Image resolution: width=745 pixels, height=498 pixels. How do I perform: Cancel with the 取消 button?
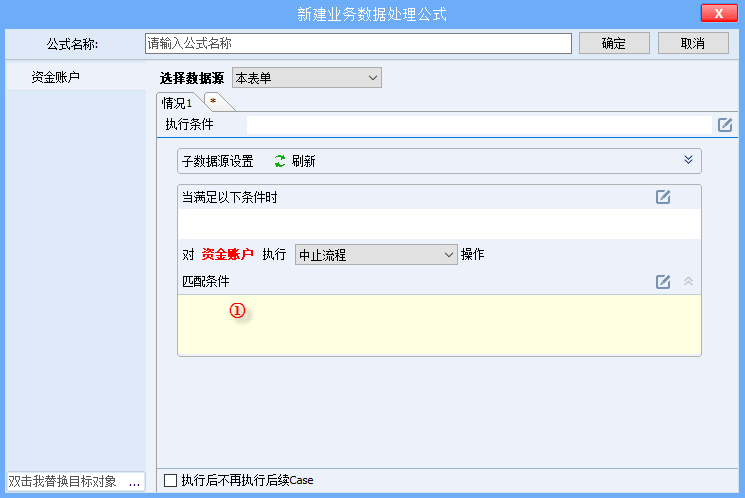(693, 44)
